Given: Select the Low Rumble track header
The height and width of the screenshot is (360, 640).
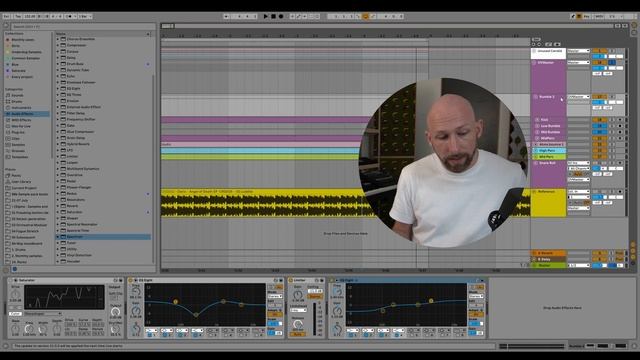Looking at the screenshot, I should pos(548,126).
